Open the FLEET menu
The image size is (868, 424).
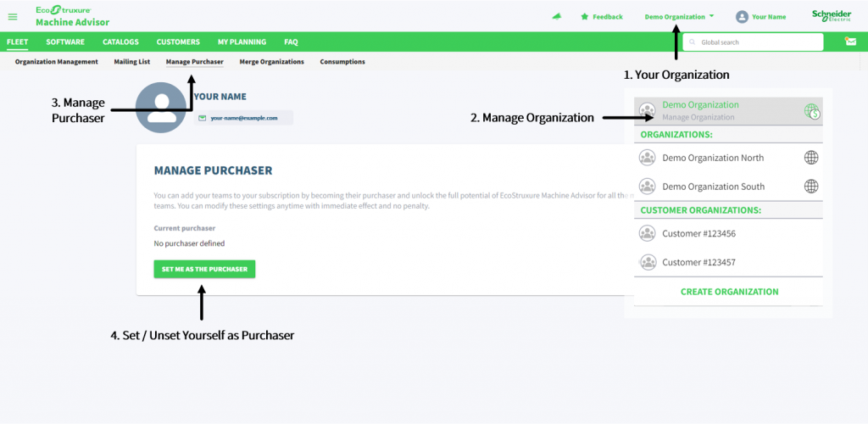click(18, 42)
